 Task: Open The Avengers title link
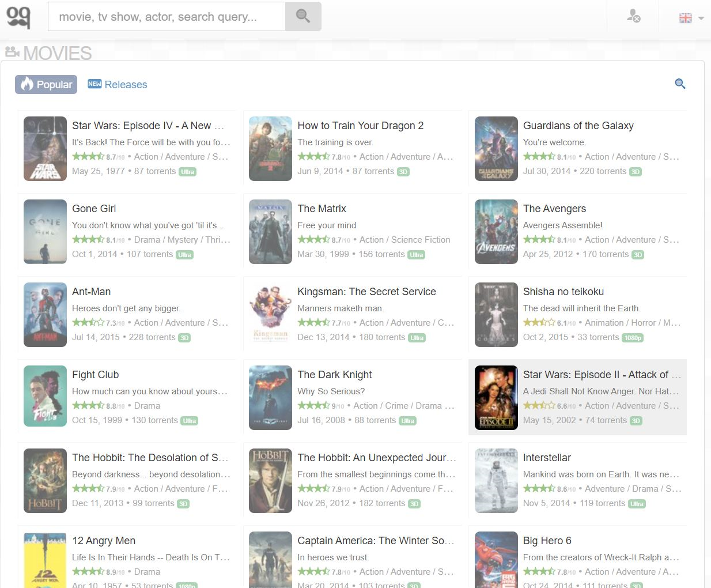(554, 209)
